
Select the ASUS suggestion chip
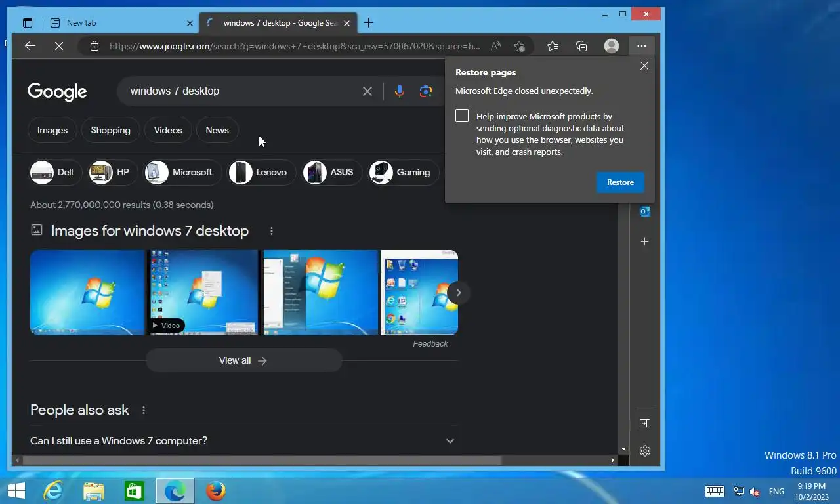(x=331, y=172)
